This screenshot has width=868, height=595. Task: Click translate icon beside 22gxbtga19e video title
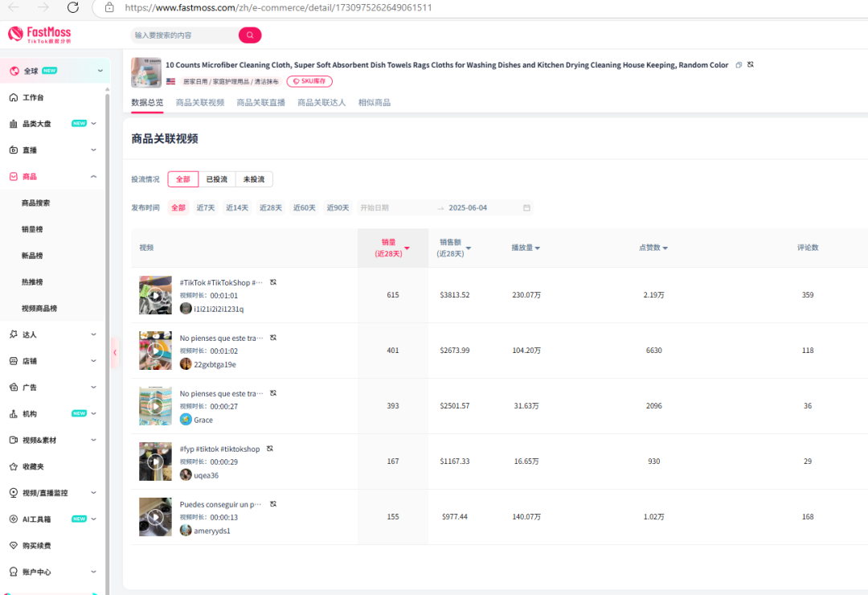[273, 338]
